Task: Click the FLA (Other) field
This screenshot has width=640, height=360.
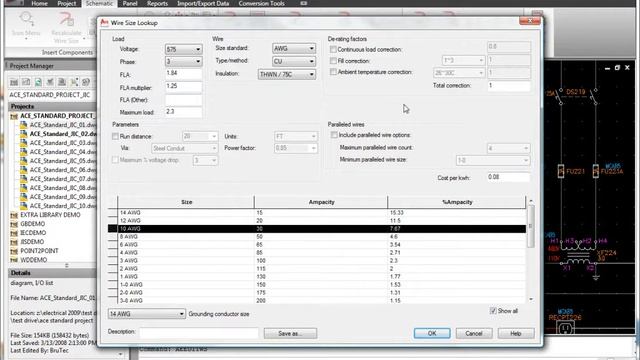Action: point(183,100)
